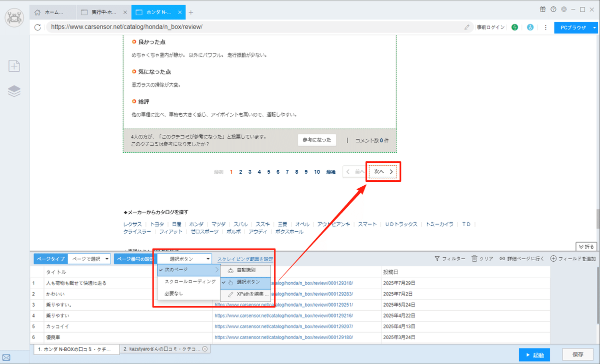
Task: Click the green lightning bolt icon
Action: pos(515,27)
